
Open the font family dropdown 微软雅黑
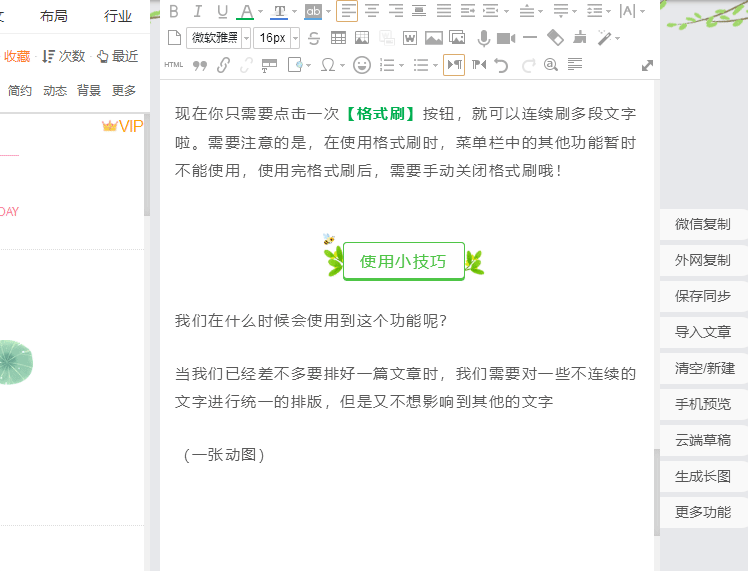pos(218,38)
